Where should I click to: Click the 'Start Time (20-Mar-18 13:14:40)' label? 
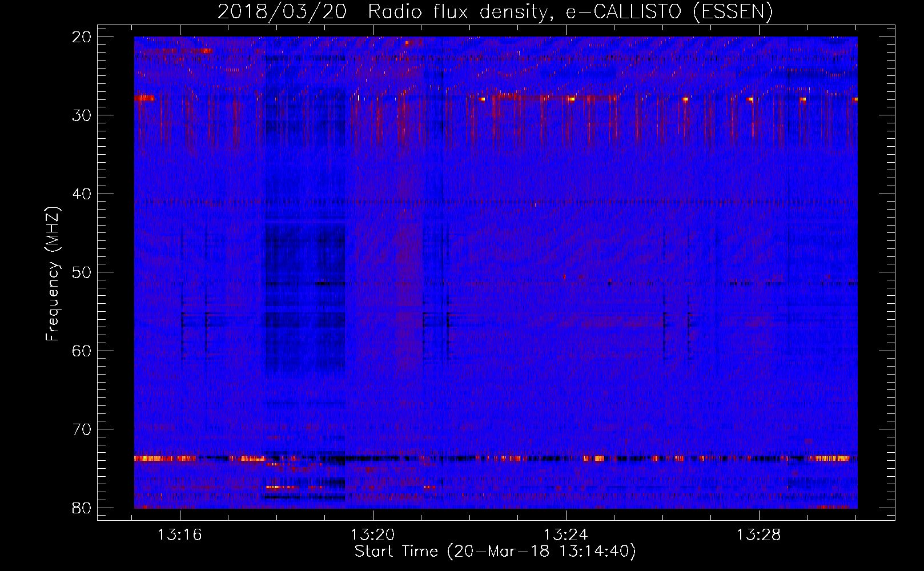coord(495,552)
